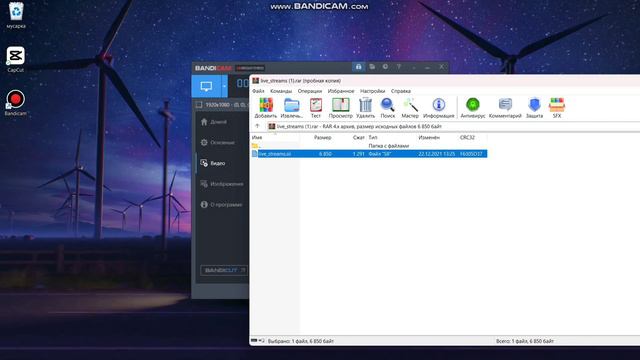Open the Избранное menu
Viewport: 640px width, 360px height.
pos(341,91)
